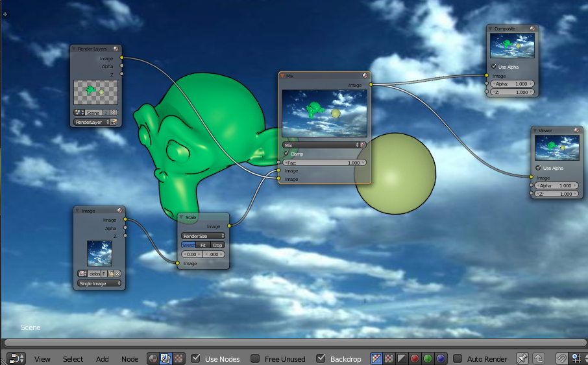This screenshot has height=365, width=588.
Task: Click the horizontal scrollbar above the header
Action: click(295, 342)
